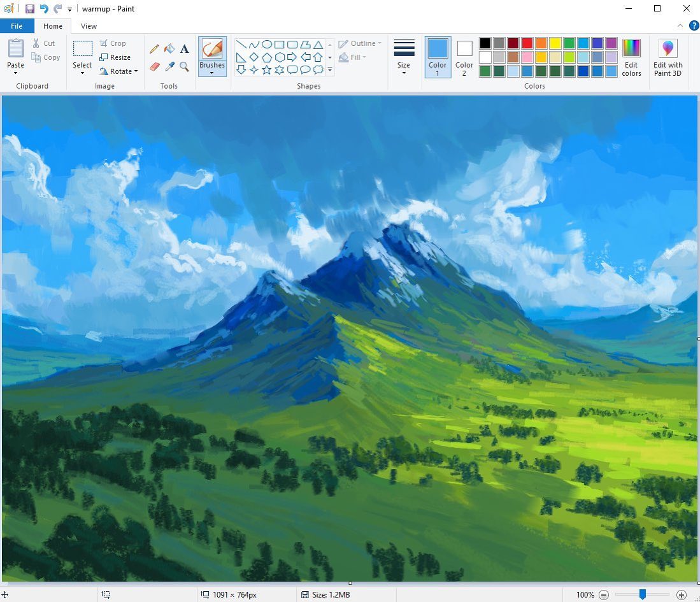This screenshot has height=602, width=700.
Task: Open Paint Help question mark icon
Action: [x=694, y=26]
